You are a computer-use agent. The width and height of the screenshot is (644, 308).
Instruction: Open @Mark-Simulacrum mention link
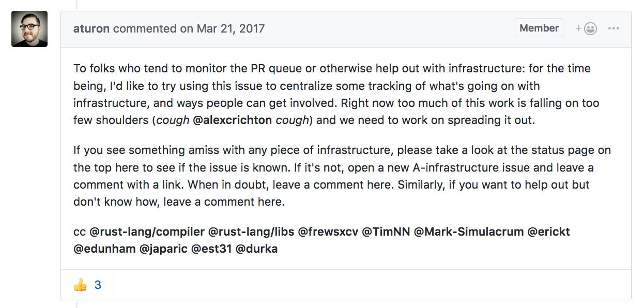(469, 232)
